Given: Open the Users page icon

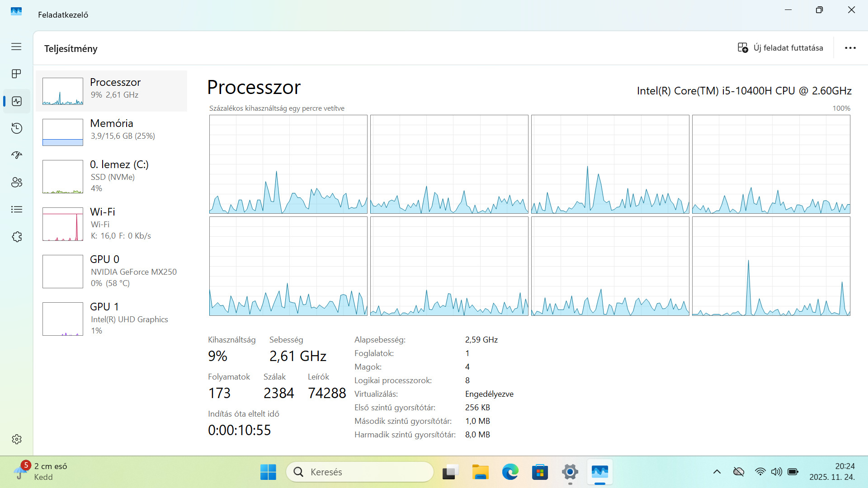Looking at the screenshot, I should pos(16,183).
